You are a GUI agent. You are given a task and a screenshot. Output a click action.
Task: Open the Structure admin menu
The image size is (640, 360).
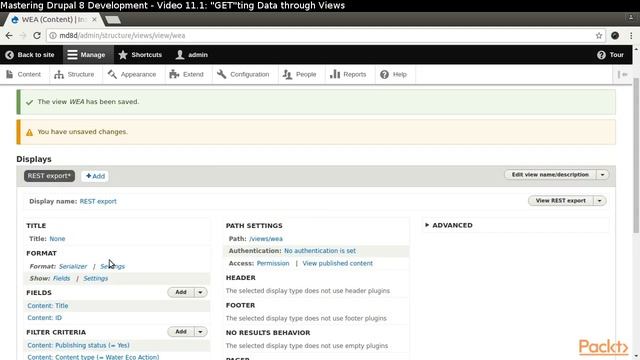74,74
